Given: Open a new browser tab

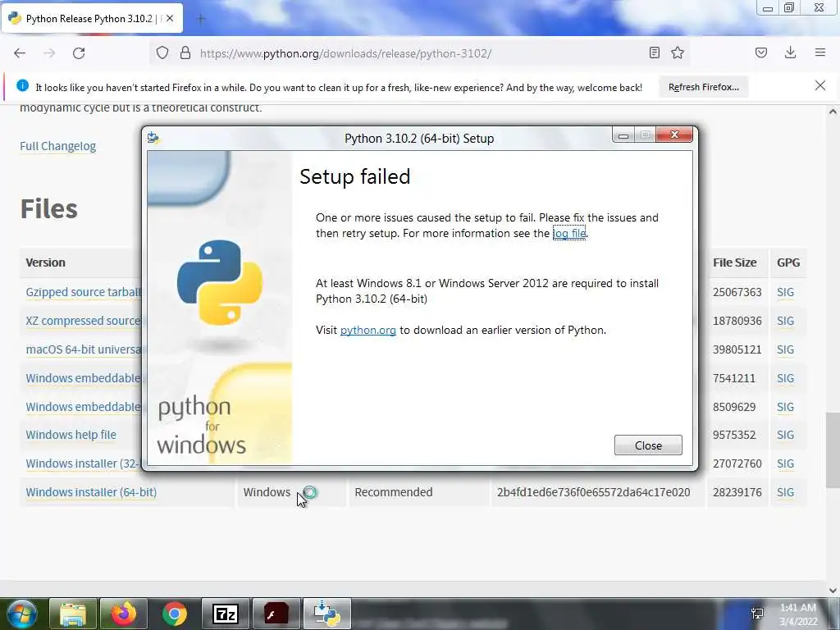Looking at the screenshot, I should tap(200, 20).
